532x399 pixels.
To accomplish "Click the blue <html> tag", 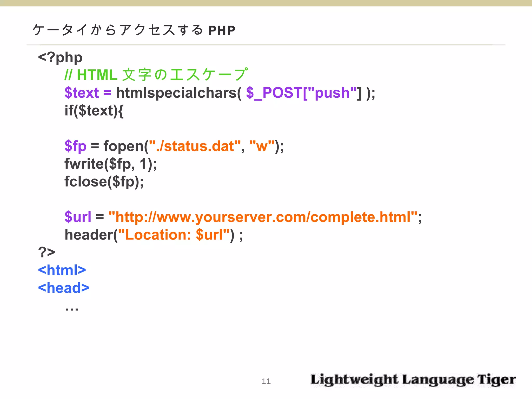I will pyautogui.click(x=62, y=270).
